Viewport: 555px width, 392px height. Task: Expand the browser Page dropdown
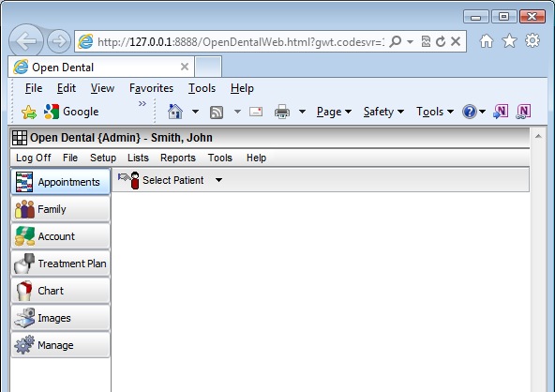[x=334, y=112]
